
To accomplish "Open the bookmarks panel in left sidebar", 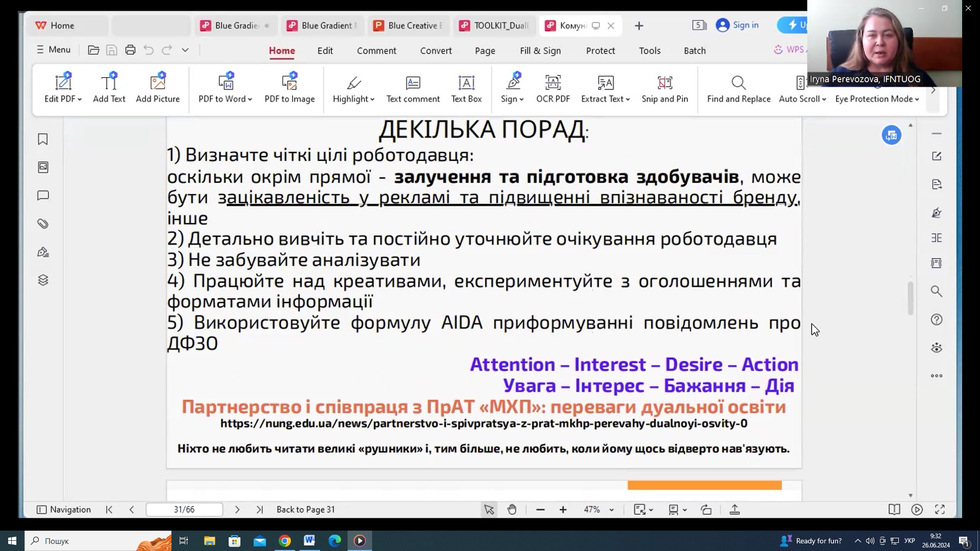I will click(43, 139).
